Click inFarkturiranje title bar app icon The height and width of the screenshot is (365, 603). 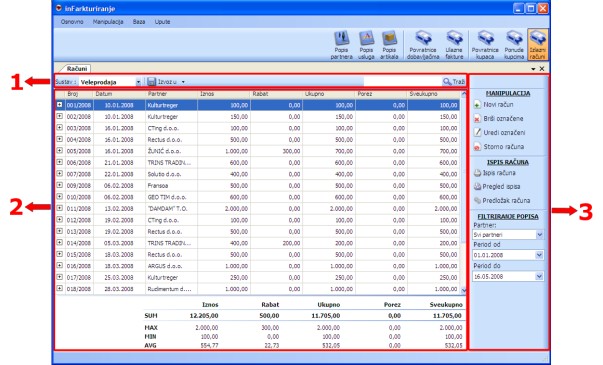tap(58, 8)
